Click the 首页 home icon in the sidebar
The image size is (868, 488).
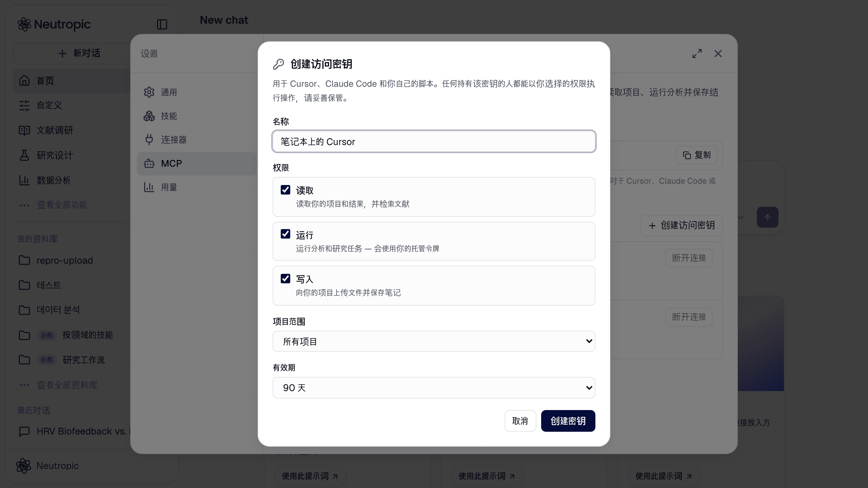(24, 81)
